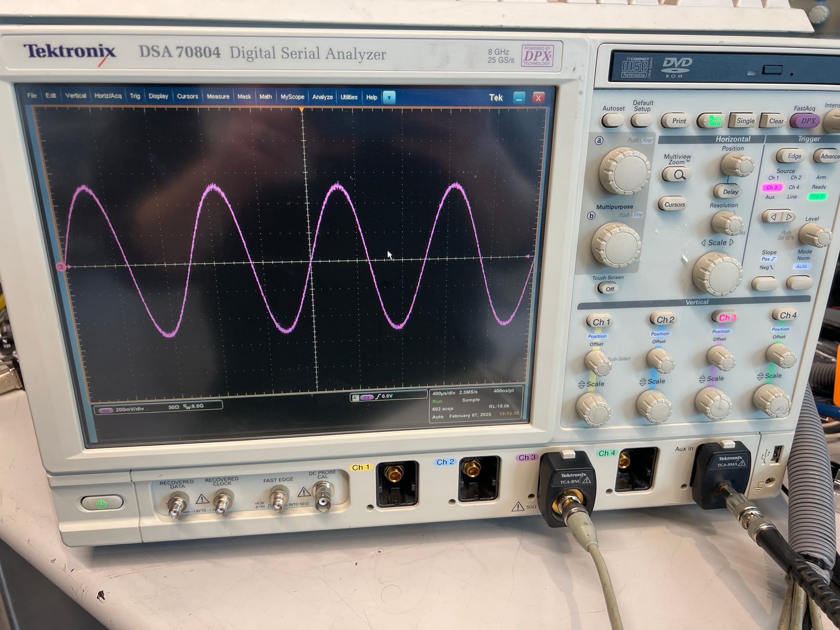
Task: Toggle the Touch Screen Off button
Action: (x=608, y=289)
